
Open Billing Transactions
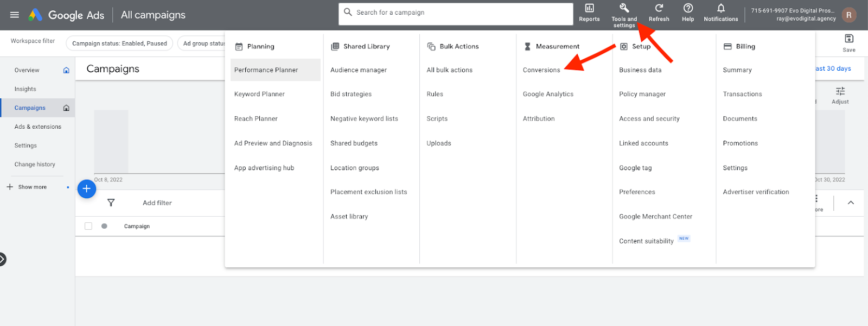click(x=742, y=94)
